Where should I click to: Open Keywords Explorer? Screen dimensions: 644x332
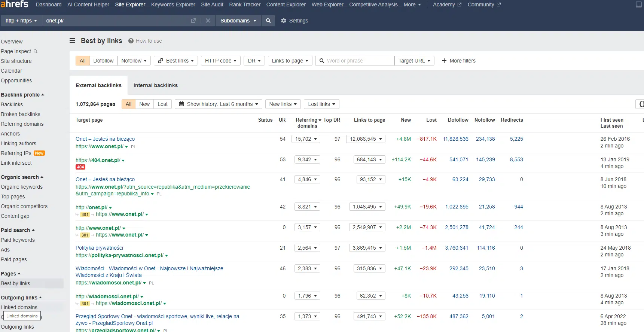pyautogui.click(x=173, y=4)
